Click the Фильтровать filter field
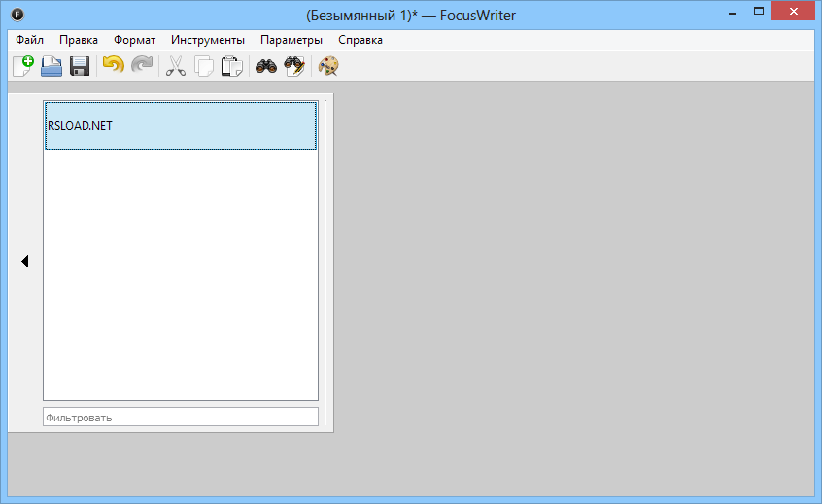 click(181, 417)
